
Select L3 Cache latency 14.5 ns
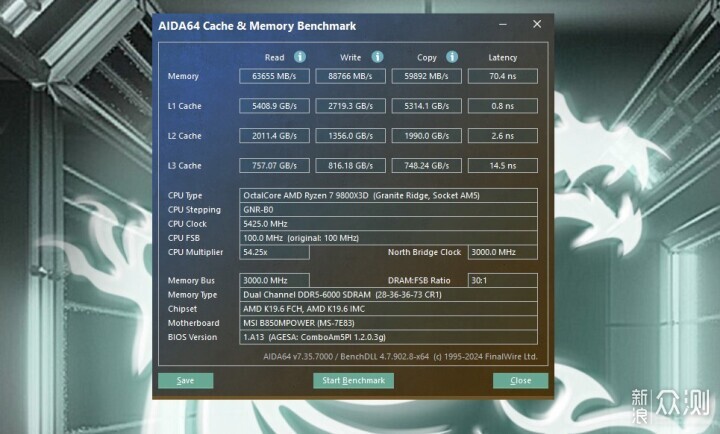point(503,166)
